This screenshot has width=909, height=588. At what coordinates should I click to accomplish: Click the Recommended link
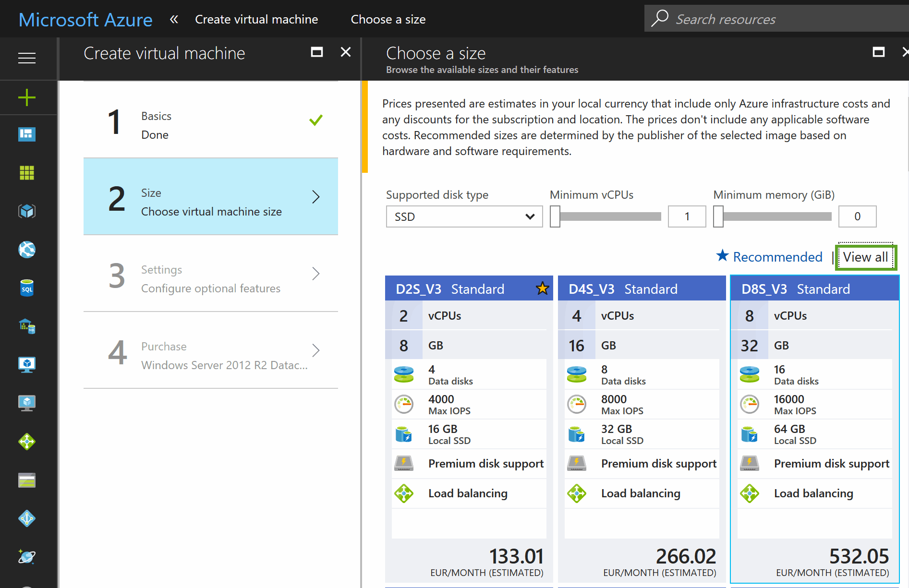777,257
